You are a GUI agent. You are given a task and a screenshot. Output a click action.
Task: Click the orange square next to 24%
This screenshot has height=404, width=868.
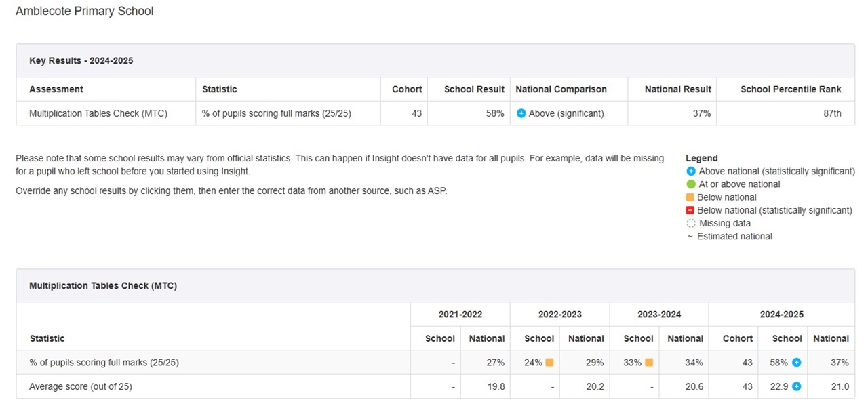click(549, 363)
